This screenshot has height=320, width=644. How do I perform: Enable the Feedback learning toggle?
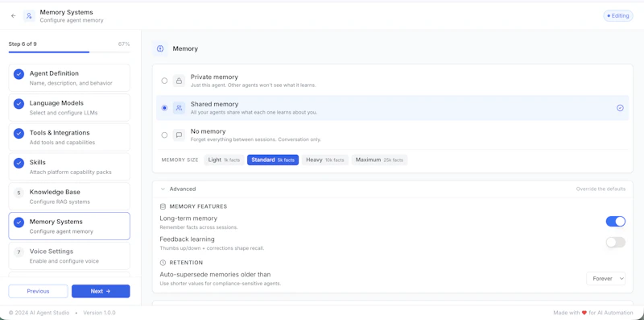pyautogui.click(x=616, y=242)
